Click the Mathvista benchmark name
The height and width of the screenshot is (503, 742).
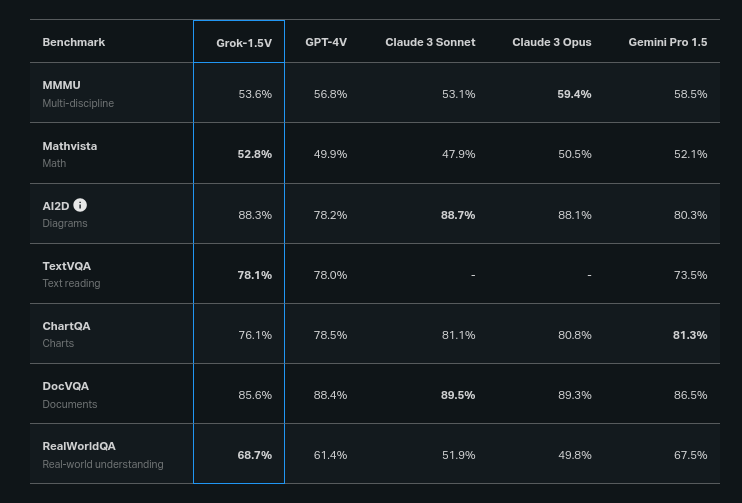click(x=69, y=146)
